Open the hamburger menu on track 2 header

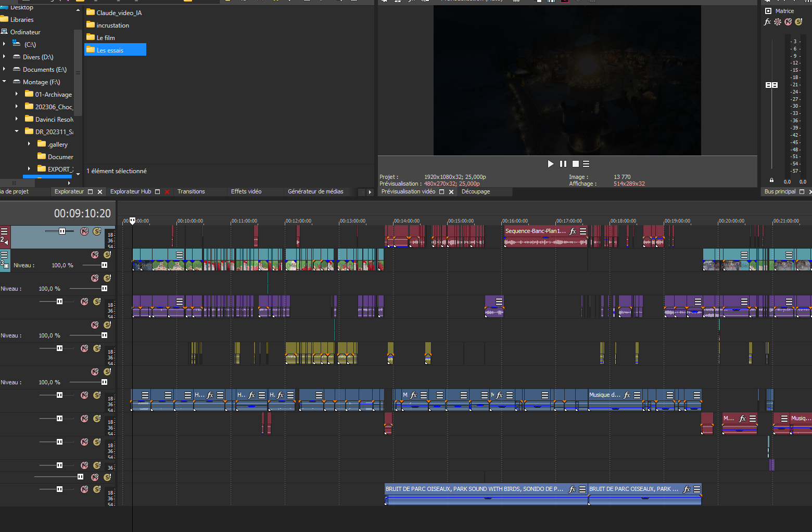coord(4,231)
